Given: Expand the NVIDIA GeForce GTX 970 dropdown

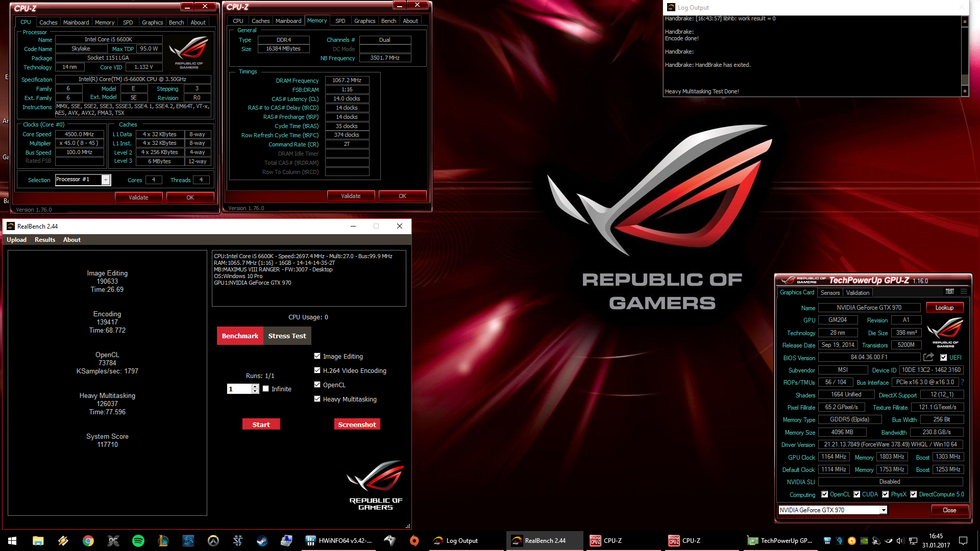Looking at the screenshot, I should (883, 510).
